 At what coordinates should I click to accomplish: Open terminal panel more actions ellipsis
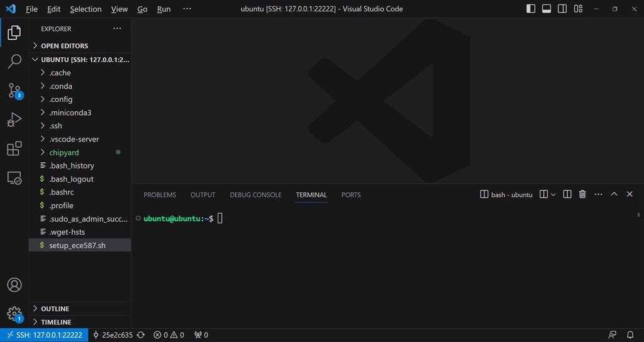[x=598, y=194]
